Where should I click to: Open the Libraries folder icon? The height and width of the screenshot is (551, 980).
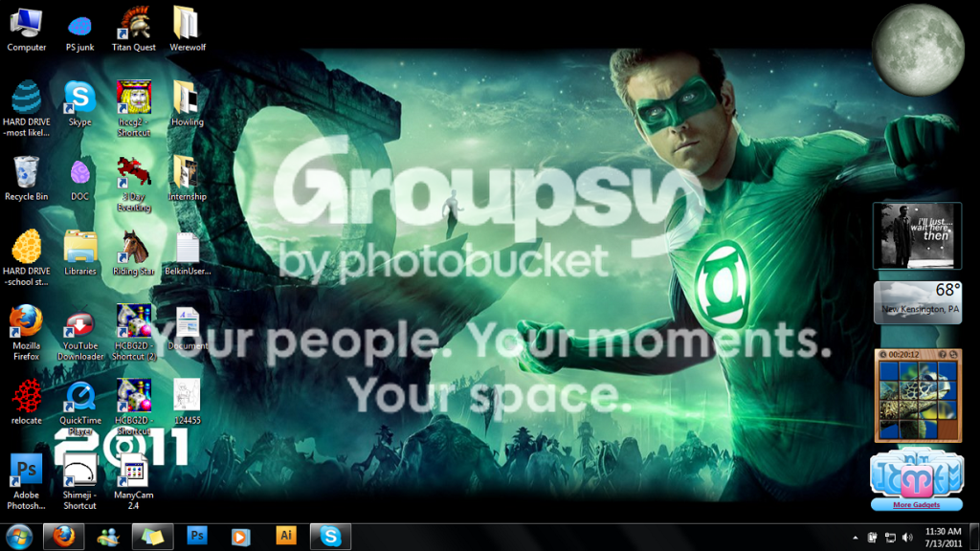[80, 253]
